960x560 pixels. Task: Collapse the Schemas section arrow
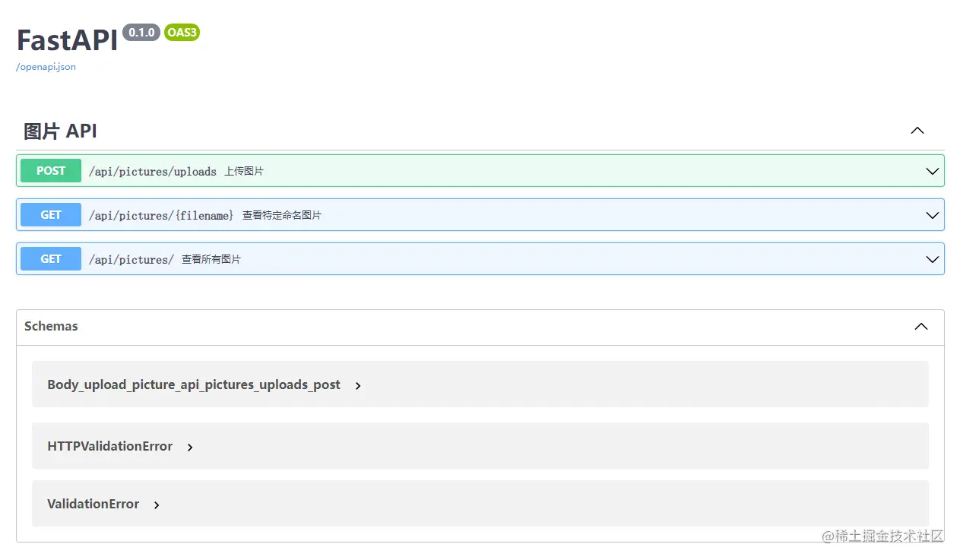click(x=921, y=327)
